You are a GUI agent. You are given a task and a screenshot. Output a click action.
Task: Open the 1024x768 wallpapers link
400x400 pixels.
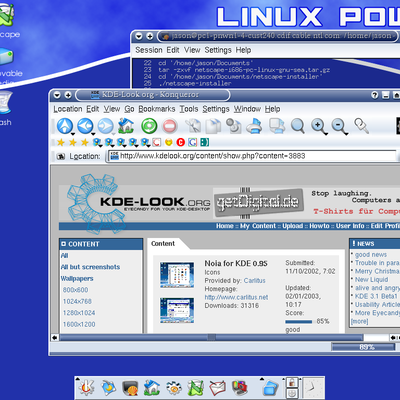(77, 301)
